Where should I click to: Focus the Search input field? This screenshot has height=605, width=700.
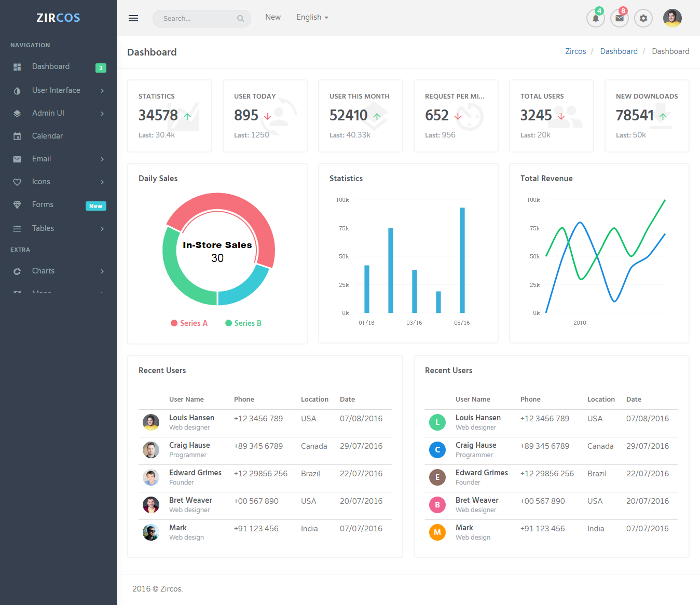pyautogui.click(x=202, y=19)
